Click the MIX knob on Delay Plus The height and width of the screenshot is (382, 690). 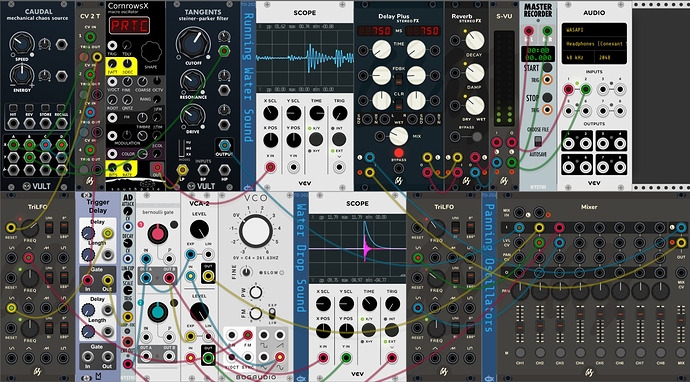click(x=399, y=136)
